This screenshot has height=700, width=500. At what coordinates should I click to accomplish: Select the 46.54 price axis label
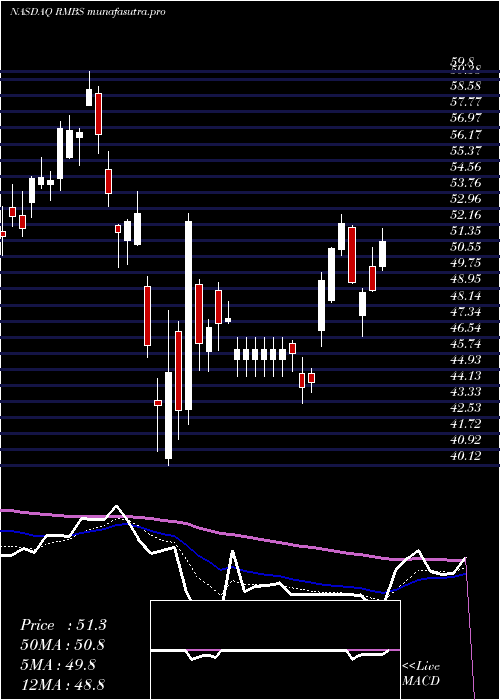coord(464,328)
